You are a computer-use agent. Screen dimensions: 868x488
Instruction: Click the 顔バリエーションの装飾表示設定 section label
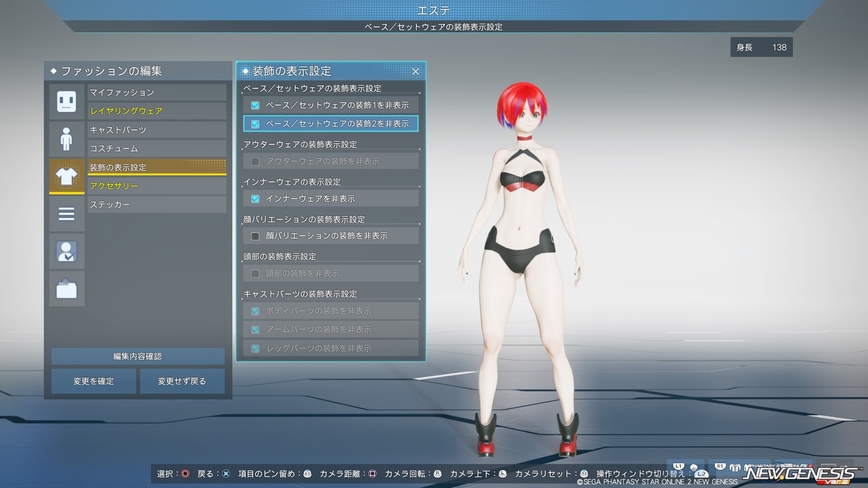(305, 220)
